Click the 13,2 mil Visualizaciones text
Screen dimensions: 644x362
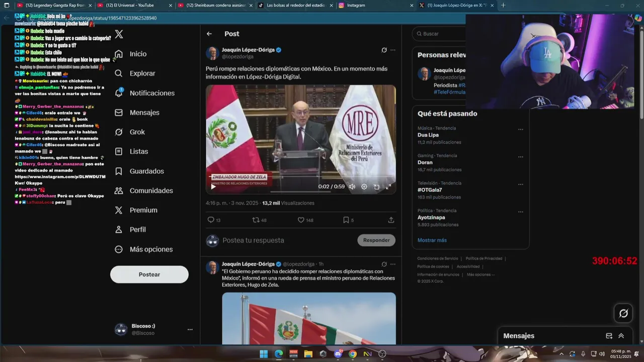[x=288, y=203]
